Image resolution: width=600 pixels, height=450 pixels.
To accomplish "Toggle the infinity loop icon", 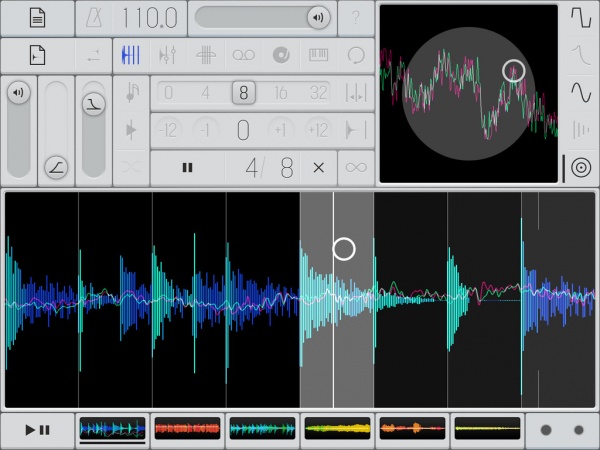I will [x=356, y=167].
